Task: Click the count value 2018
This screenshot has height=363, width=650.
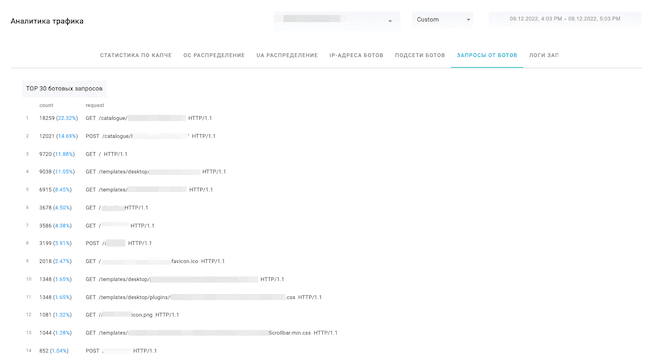Action: (46, 261)
